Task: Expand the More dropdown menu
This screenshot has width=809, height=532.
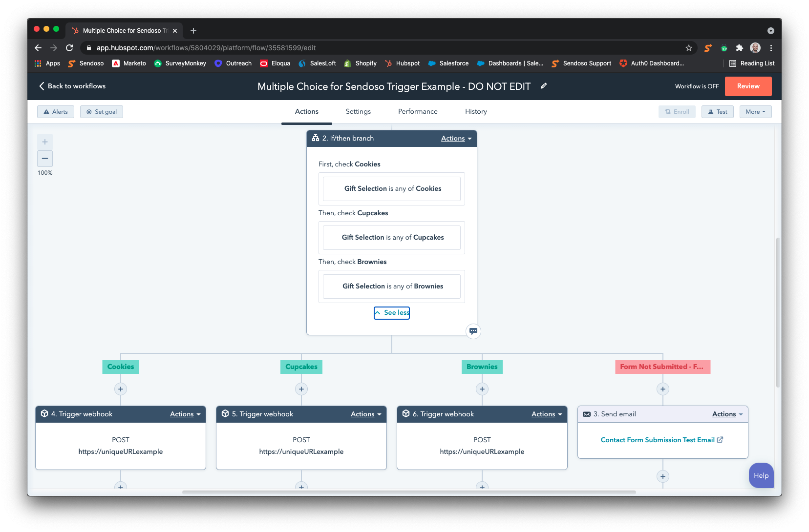Action: point(755,112)
